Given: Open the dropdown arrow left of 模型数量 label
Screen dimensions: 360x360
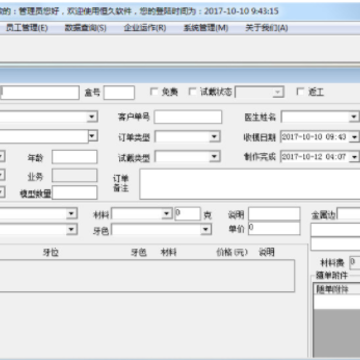Looking at the screenshot, I should click(x=2, y=192).
